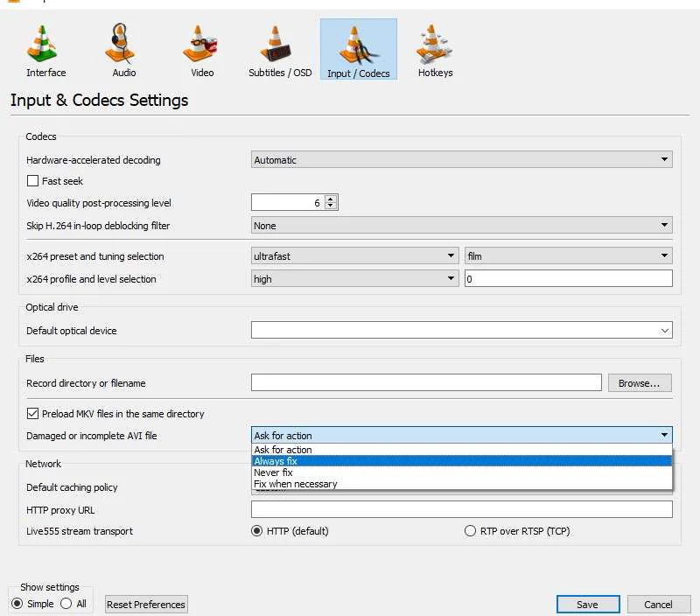Viewport: 700px width, 616px height.
Task: Open the Hardware-accelerated decoding dropdown
Action: click(x=462, y=159)
